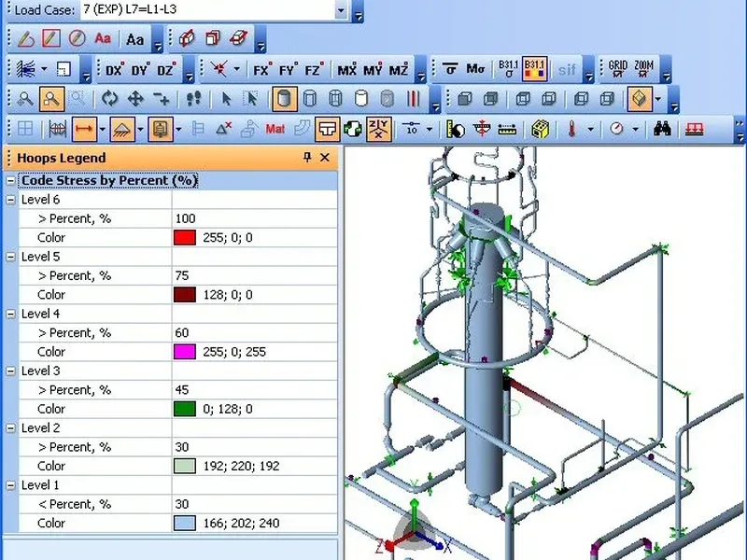747x560 pixels.
Task: Toggle the solid cylinder render mode
Action: (x=285, y=99)
